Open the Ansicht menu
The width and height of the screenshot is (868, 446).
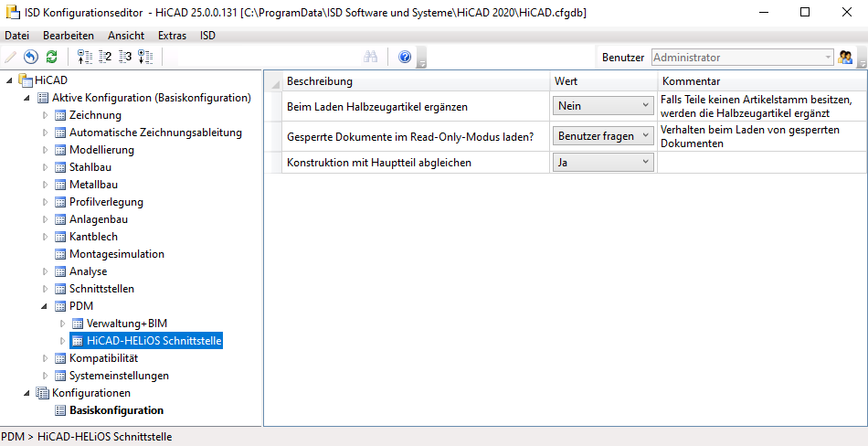point(126,36)
